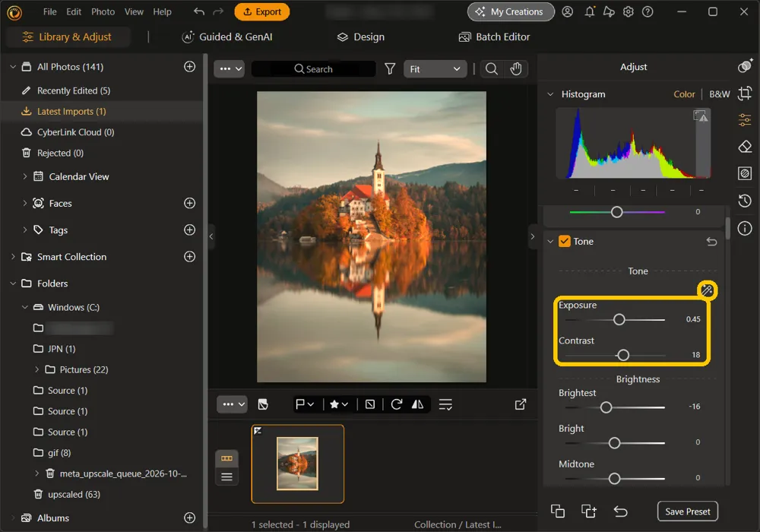Image resolution: width=760 pixels, height=532 pixels.
Task: Open the Photo menu
Action: [103, 11]
